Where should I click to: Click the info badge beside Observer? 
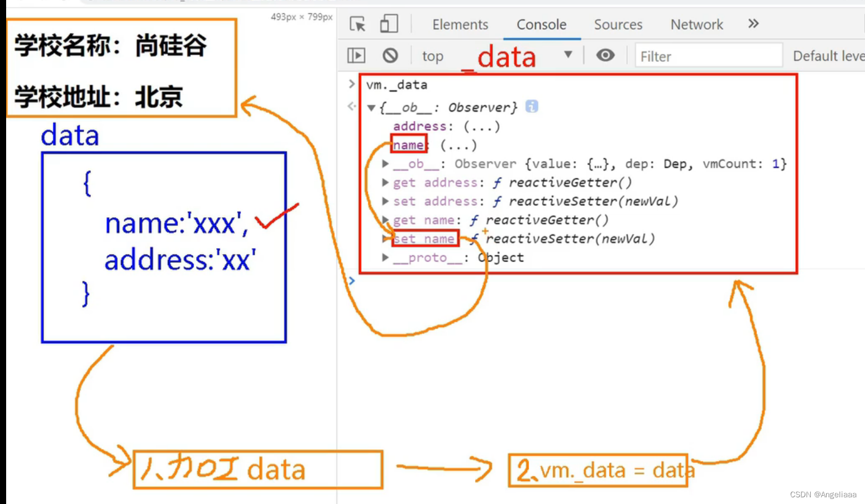point(532,106)
